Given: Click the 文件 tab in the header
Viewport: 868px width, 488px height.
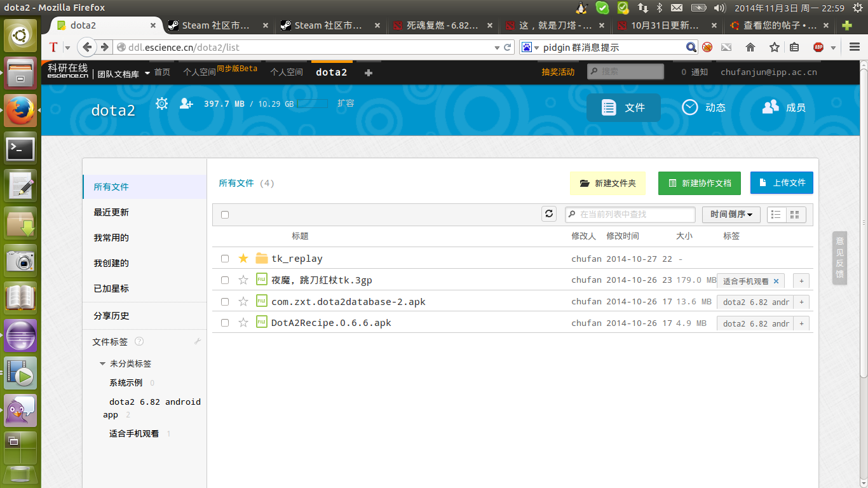Looking at the screenshot, I should point(623,108).
